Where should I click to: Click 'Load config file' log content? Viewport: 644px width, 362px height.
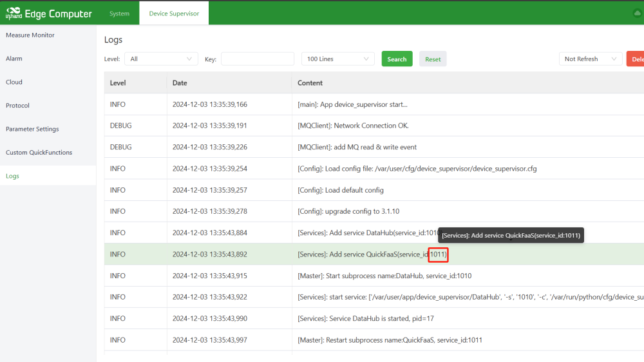(x=417, y=169)
